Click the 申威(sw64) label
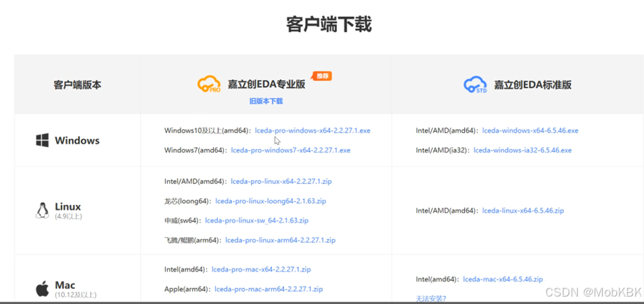Image resolution: width=644 pixels, height=304 pixels. pos(182,221)
